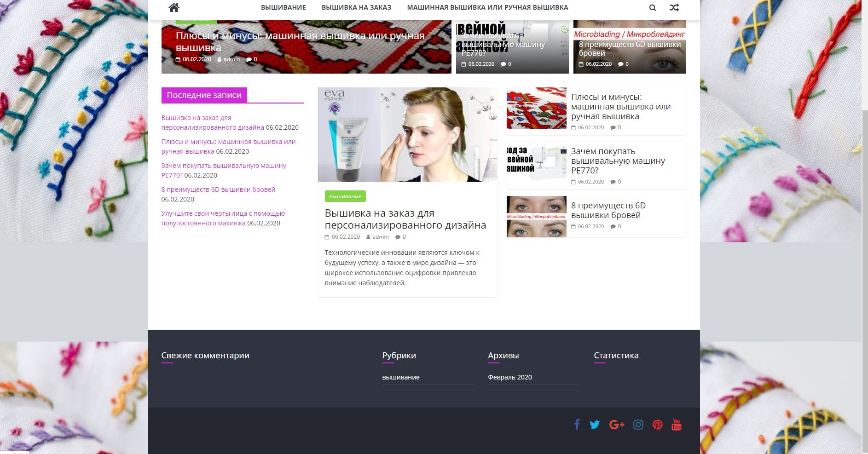This screenshot has height=454, width=868.
Task: Open Google Plus icon in footer
Action: (x=617, y=425)
